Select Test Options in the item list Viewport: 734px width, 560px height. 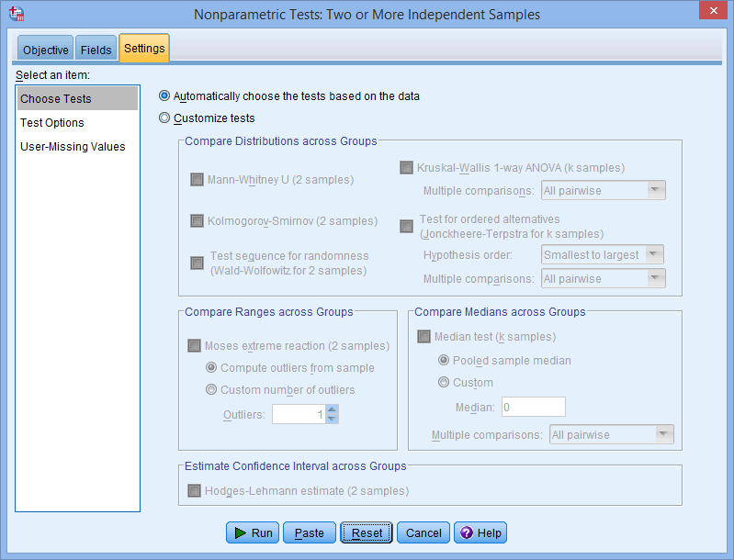[x=78, y=123]
